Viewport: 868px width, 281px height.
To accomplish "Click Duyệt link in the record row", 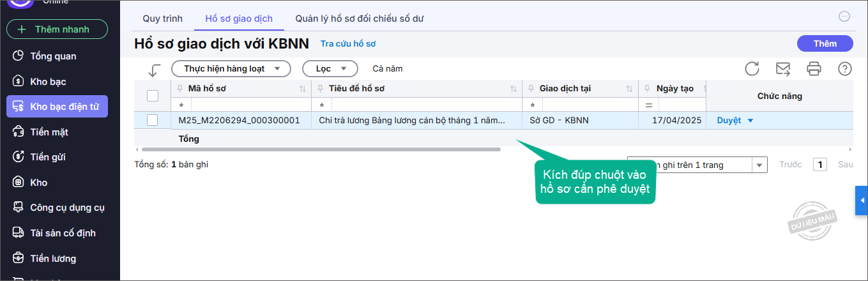I will [729, 121].
